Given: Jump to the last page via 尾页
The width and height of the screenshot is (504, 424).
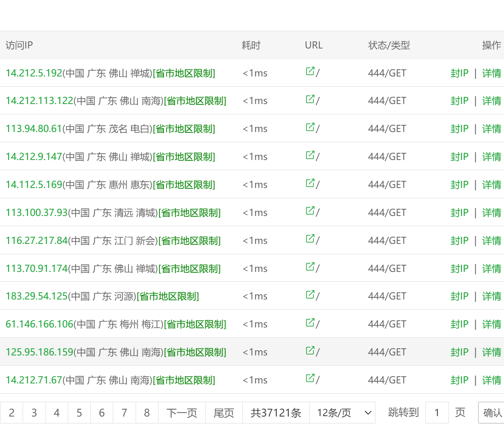Looking at the screenshot, I should [x=223, y=413].
